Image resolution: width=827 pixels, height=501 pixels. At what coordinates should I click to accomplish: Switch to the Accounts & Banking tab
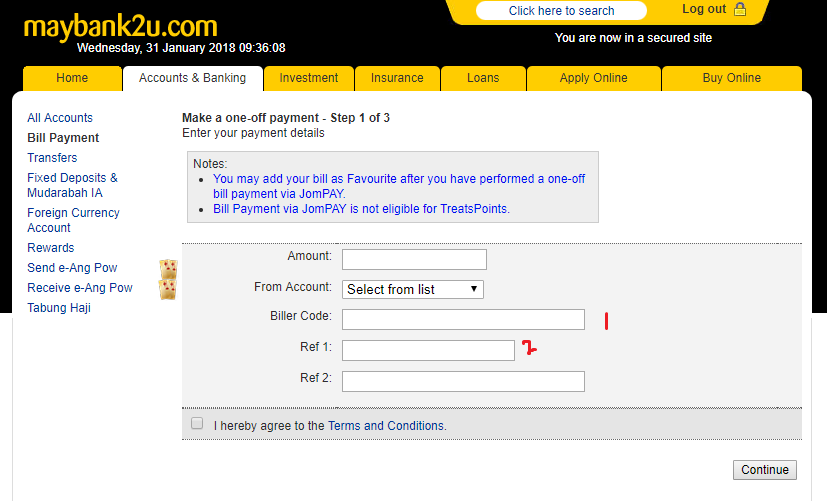tap(193, 78)
